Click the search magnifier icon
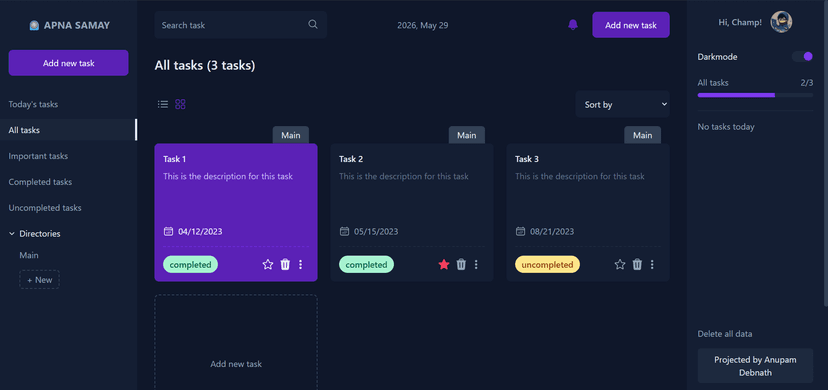Viewport: 828px width, 390px height. (313, 24)
